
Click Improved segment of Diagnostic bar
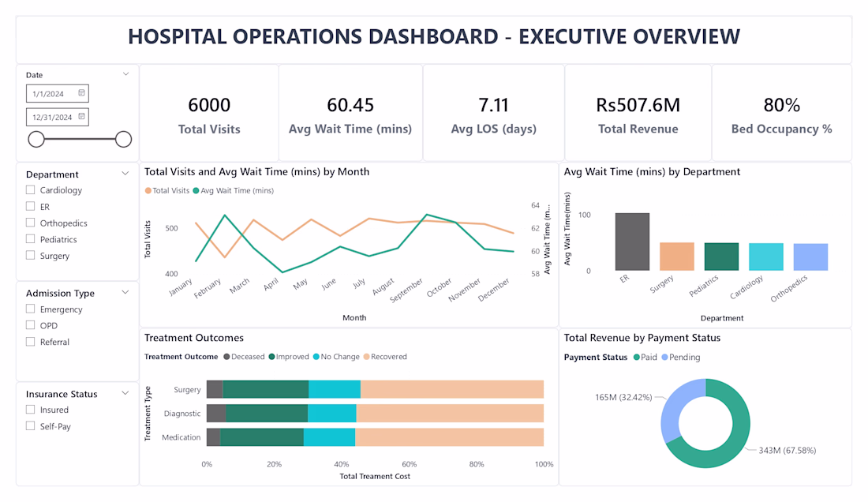coord(267,413)
